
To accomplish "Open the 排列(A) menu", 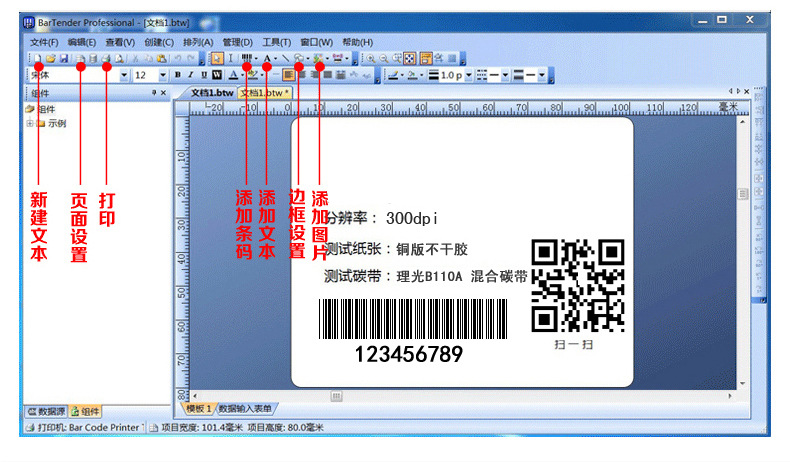I will [x=198, y=42].
